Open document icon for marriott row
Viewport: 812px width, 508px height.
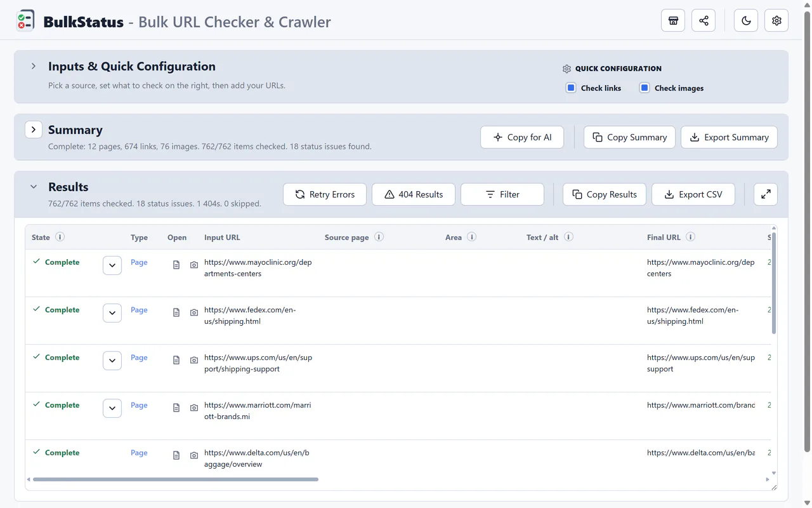click(x=176, y=408)
